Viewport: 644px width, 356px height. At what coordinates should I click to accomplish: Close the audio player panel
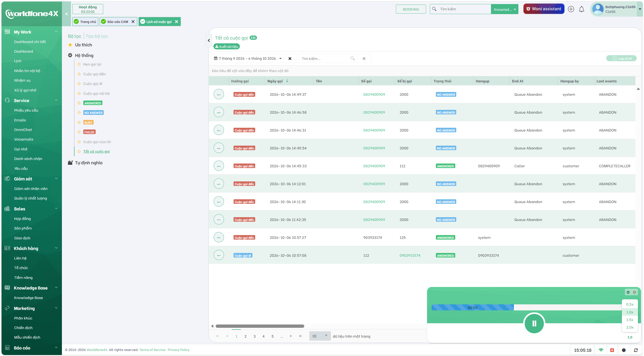coord(634,292)
